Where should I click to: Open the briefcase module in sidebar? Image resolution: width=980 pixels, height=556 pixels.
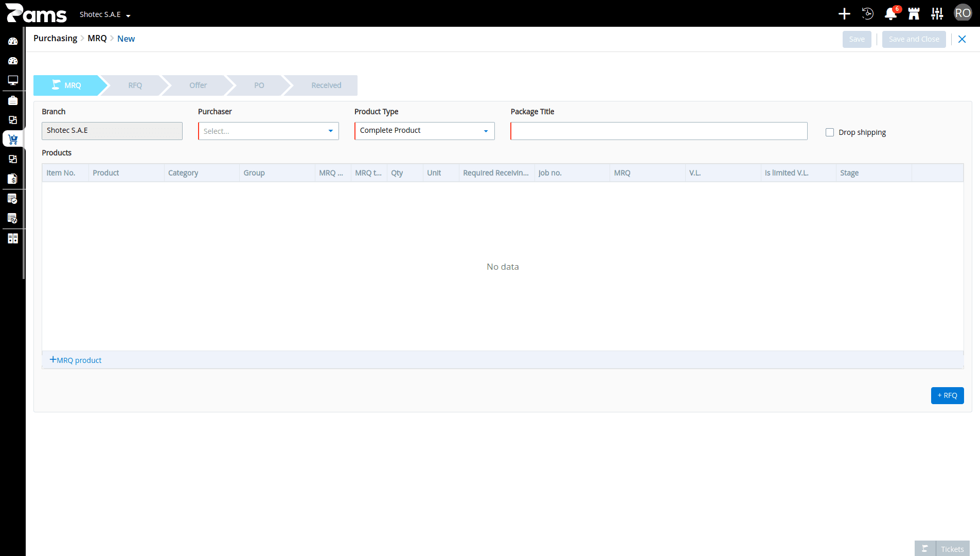click(x=13, y=100)
